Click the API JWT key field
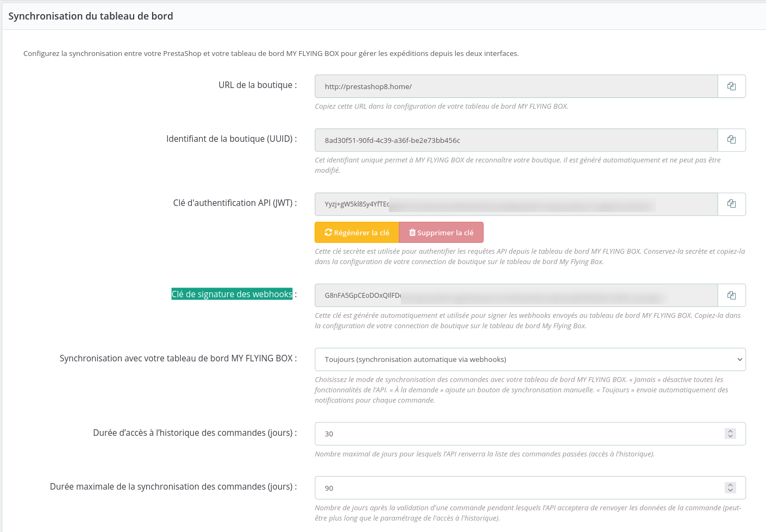This screenshot has width=766, height=532. tap(516, 204)
